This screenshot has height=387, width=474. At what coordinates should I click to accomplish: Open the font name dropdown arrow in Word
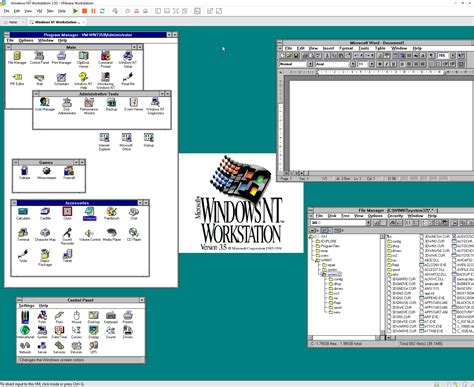[353, 64]
